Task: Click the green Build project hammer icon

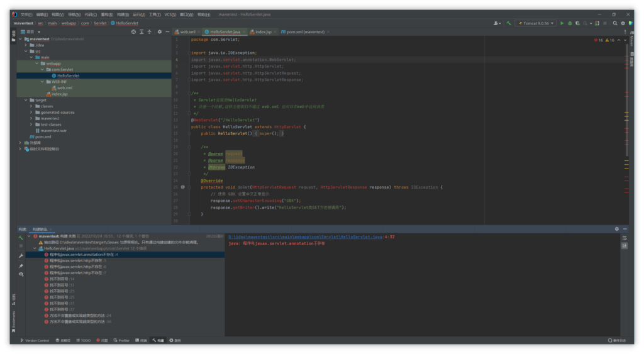Action: pyautogui.click(x=508, y=23)
